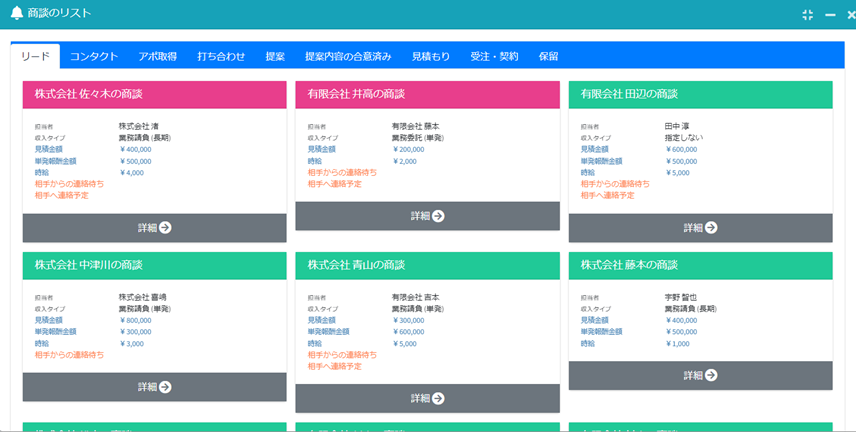Open 詳細 for 株式会社 佐々木の商談
Viewport: 856px width, 432px height.
[x=154, y=228]
